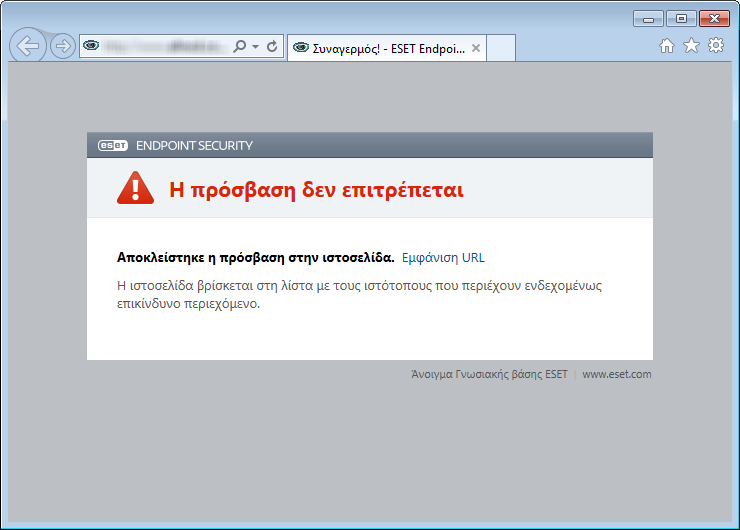Refresh the page with the reload icon
This screenshot has width=740, height=530.
point(272,46)
